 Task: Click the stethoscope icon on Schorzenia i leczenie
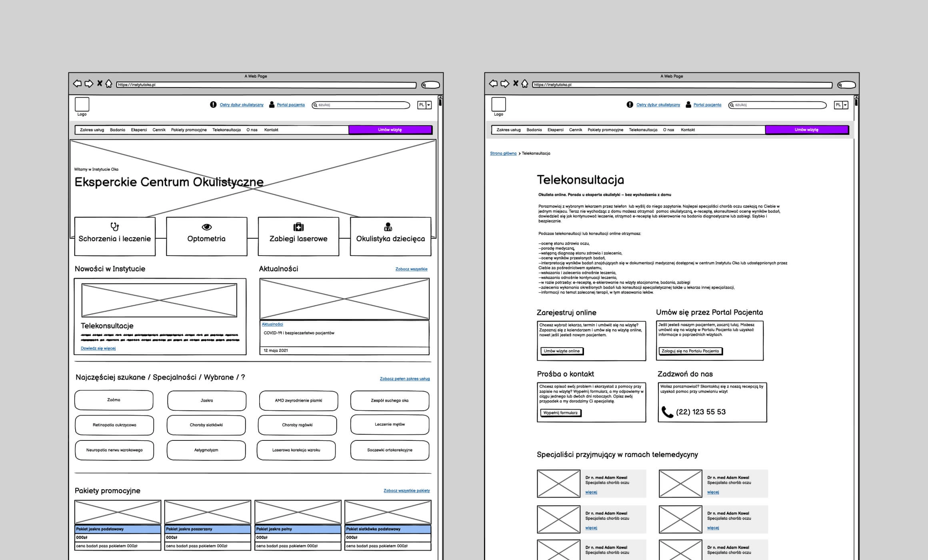[x=115, y=227]
